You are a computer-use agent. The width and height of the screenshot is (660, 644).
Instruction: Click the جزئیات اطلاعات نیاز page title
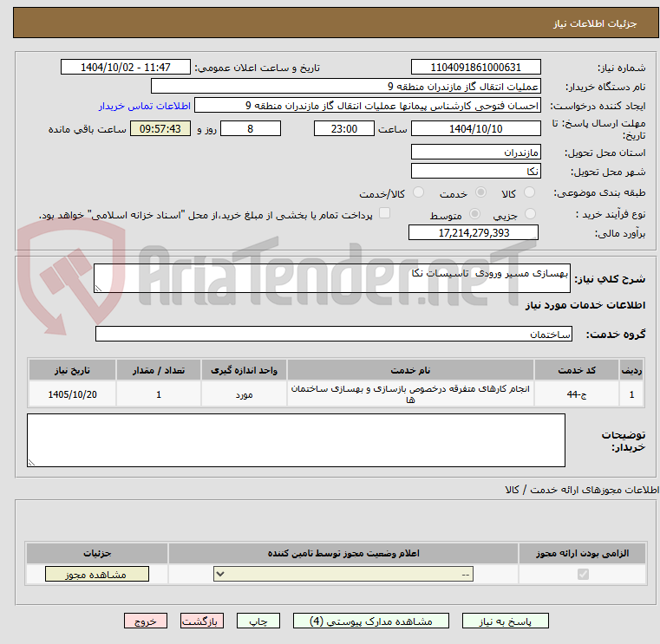tap(595, 23)
